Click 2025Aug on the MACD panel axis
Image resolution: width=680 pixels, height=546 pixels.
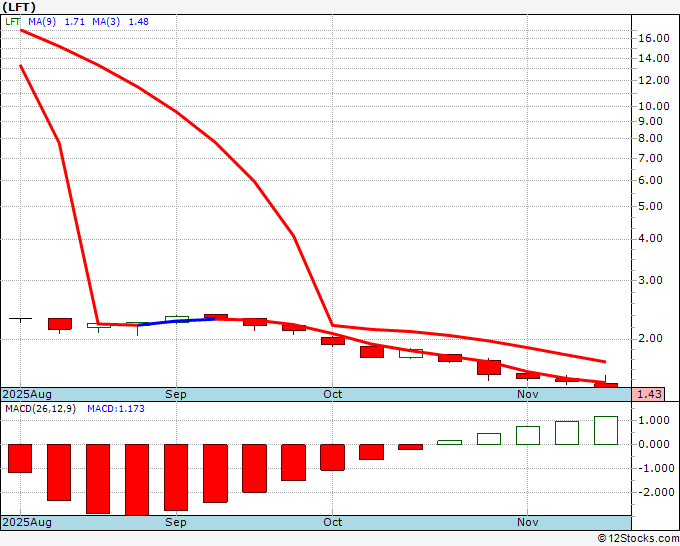[x=27, y=522]
